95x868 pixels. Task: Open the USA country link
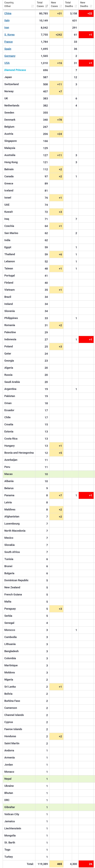pos(7,63)
